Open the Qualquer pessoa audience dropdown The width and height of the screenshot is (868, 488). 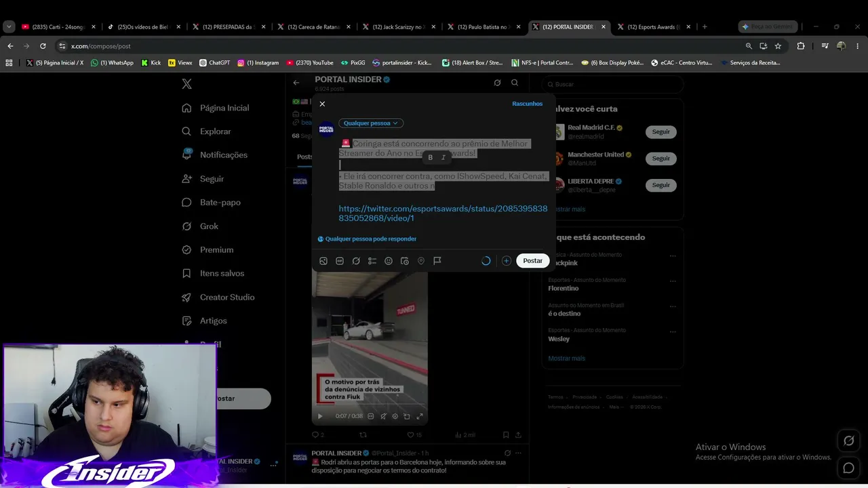point(371,123)
